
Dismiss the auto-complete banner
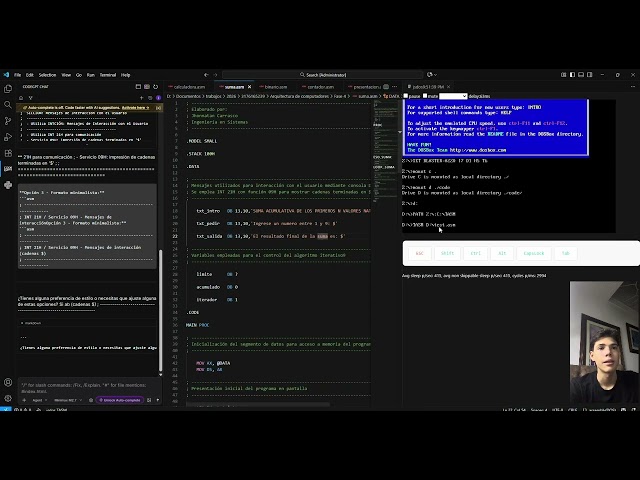[158, 108]
